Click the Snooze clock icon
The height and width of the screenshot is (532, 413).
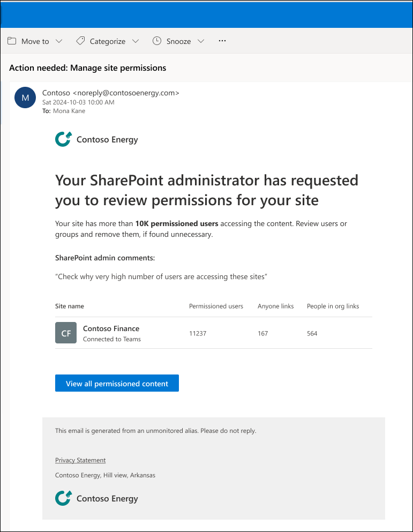pyautogui.click(x=157, y=41)
